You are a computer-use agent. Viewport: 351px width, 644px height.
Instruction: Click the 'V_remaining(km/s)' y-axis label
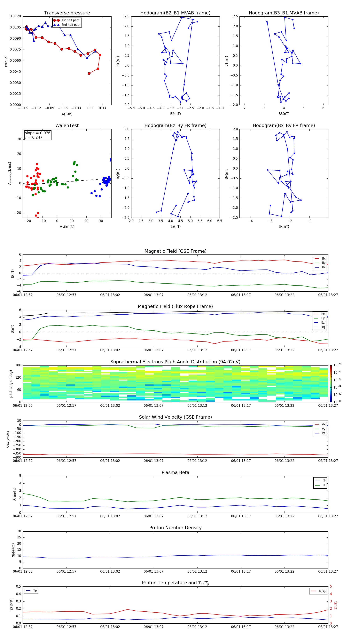tap(10, 173)
